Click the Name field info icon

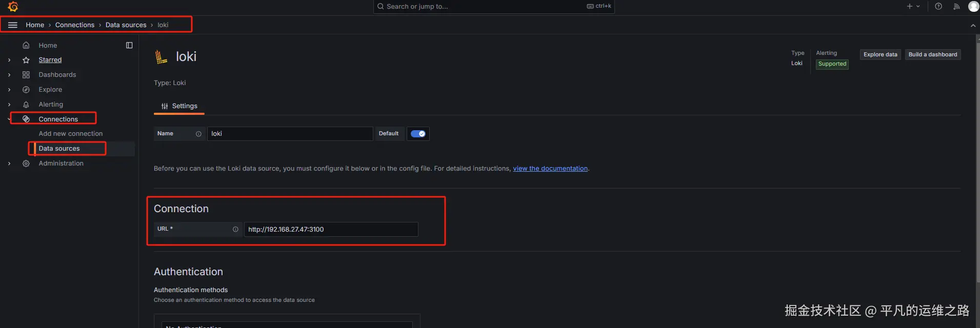pos(198,134)
